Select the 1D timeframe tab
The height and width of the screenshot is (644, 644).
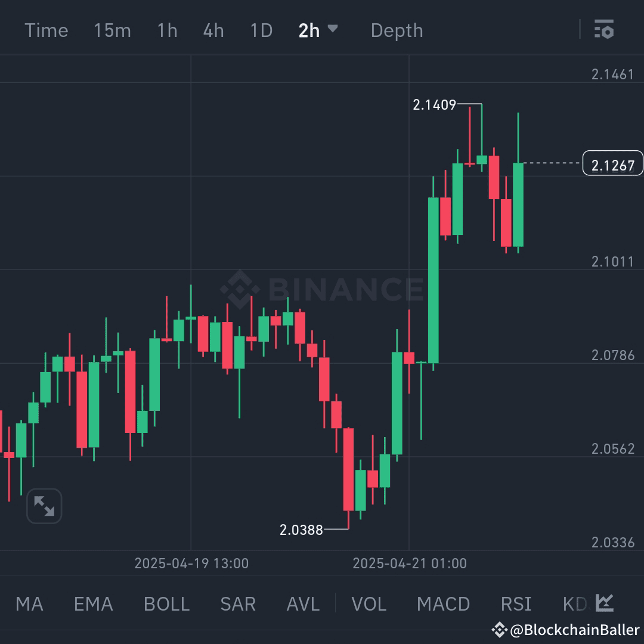[261, 30]
